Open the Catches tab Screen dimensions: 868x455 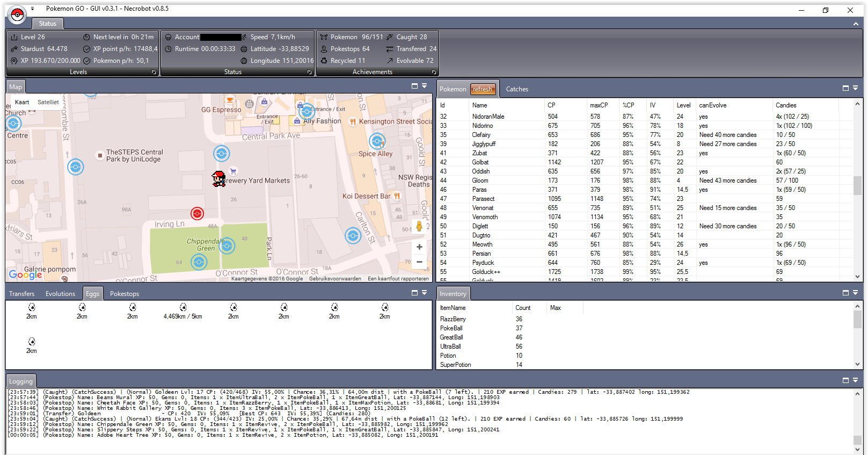tap(517, 89)
